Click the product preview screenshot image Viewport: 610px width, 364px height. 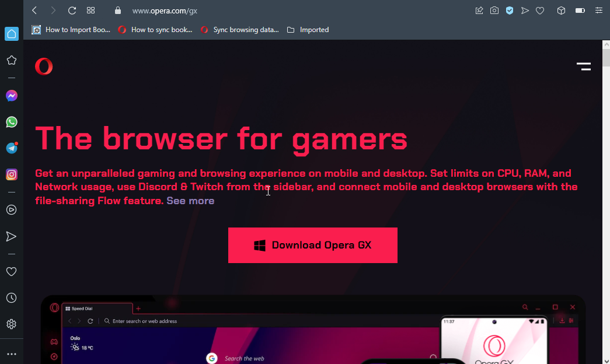[313, 330]
